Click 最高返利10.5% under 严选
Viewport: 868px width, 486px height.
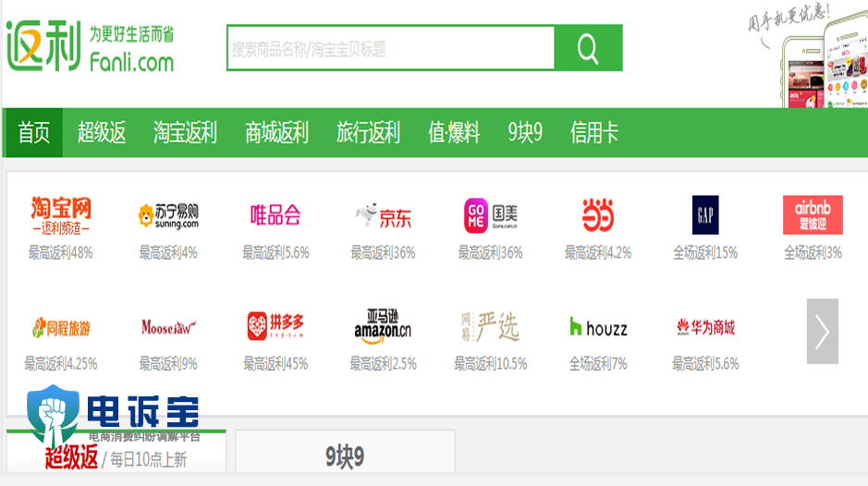tap(491, 364)
